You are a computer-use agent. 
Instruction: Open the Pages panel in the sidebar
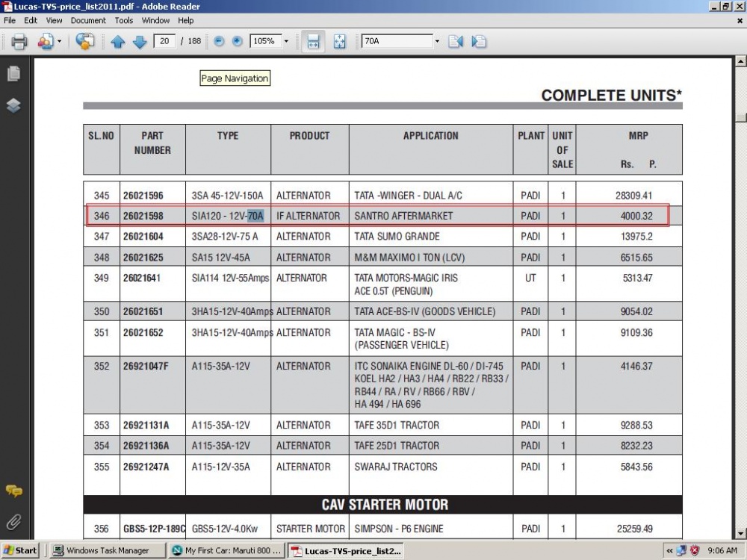click(13, 74)
